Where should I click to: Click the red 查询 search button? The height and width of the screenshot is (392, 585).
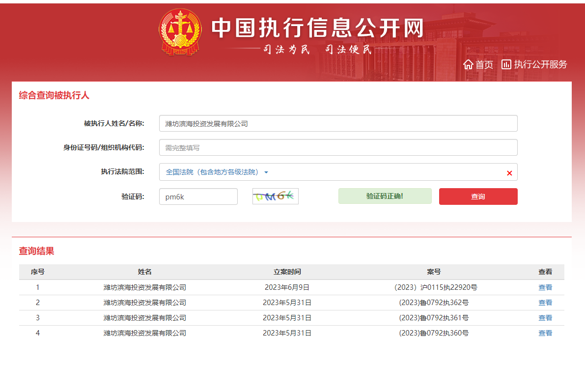click(x=478, y=196)
